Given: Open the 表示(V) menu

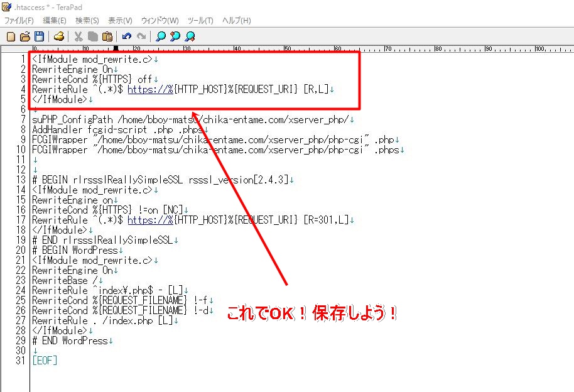Looking at the screenshot, I should [120, 21].
